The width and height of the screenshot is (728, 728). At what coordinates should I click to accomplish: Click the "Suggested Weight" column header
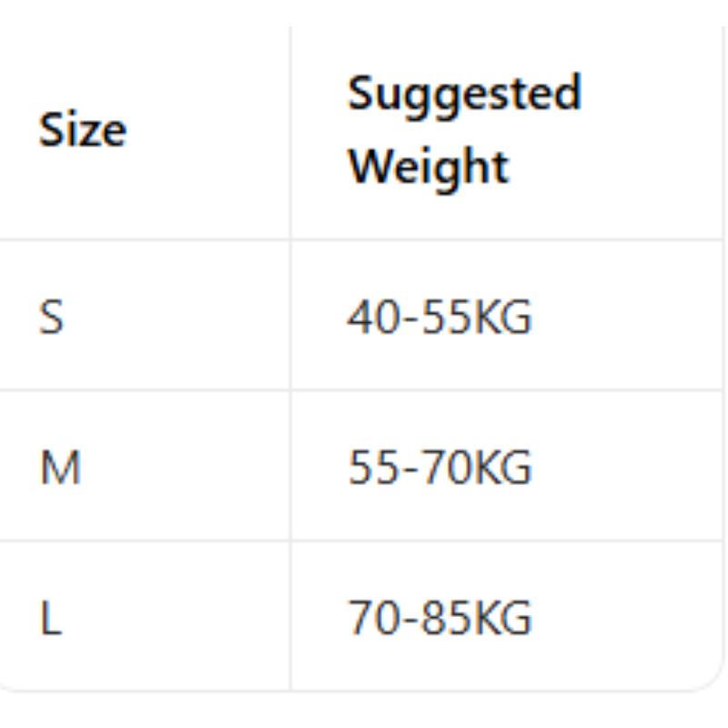pos(464,130)
